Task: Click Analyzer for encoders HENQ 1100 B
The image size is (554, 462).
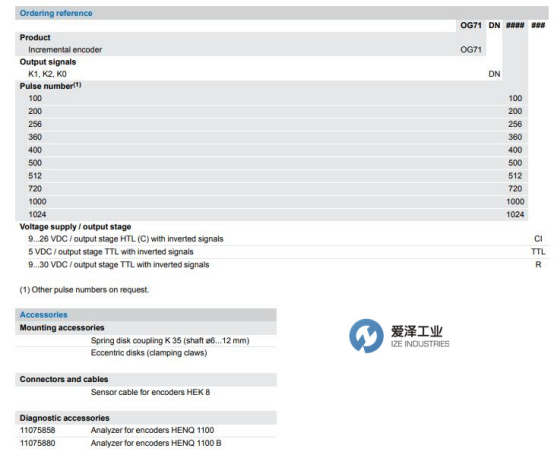Action: tap(156, 443)
